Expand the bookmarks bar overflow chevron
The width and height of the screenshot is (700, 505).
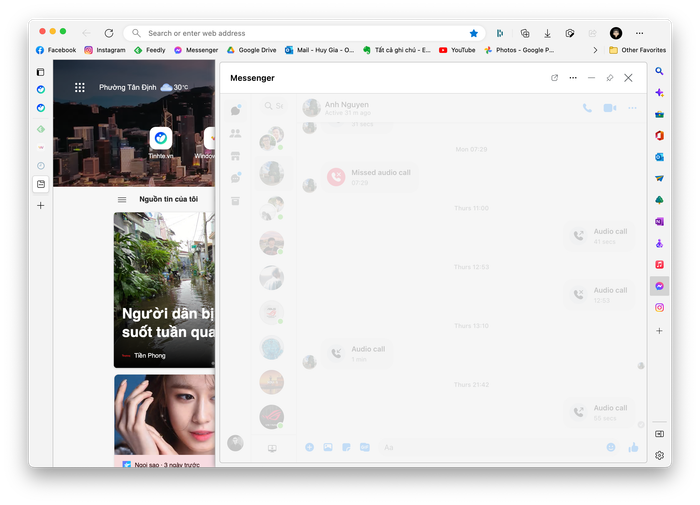(x=596, y=49)
